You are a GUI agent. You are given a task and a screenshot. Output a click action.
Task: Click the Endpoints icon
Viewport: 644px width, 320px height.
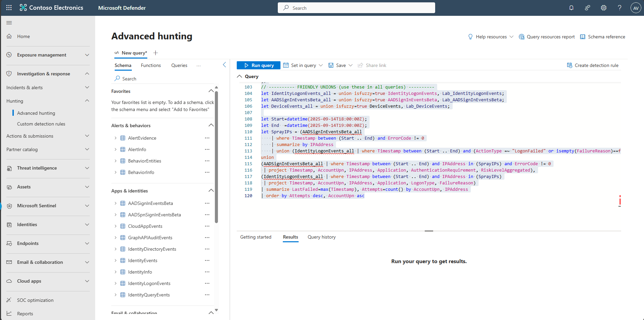coord(9,243)
